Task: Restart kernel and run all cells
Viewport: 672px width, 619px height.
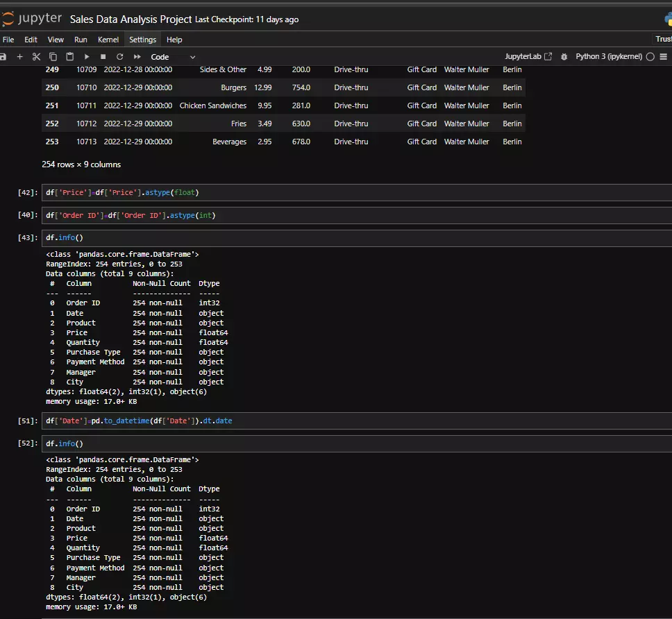Action: 137,57
